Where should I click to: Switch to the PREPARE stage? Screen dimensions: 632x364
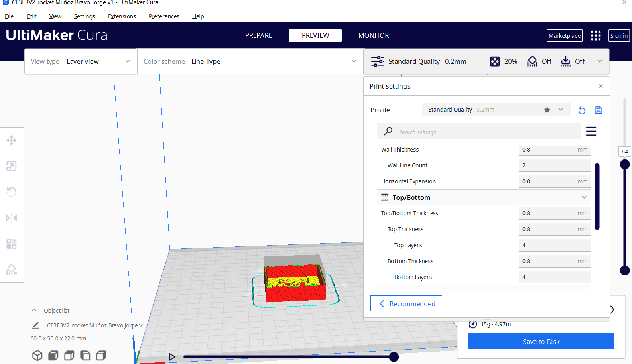tap(259, 35)
